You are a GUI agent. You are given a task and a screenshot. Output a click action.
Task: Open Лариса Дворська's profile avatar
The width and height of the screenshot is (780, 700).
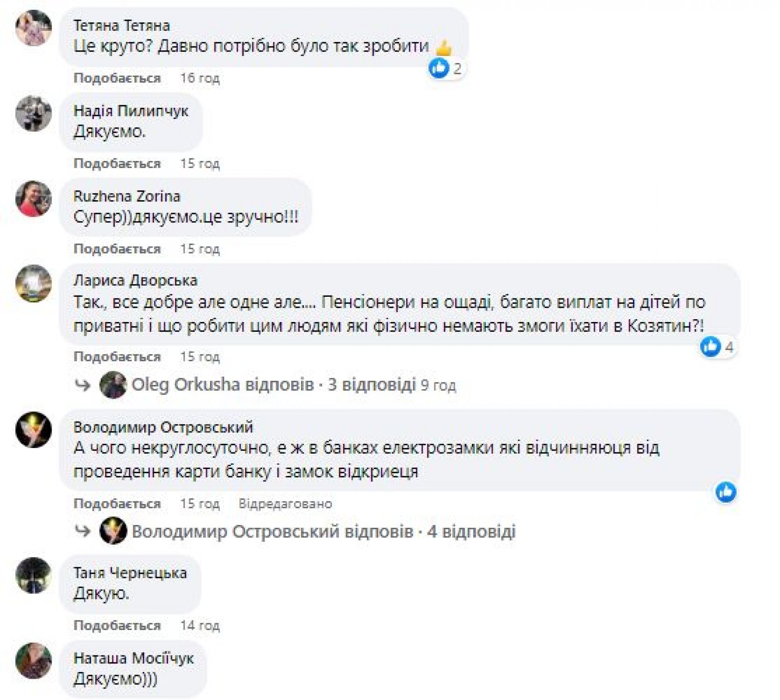33,283
